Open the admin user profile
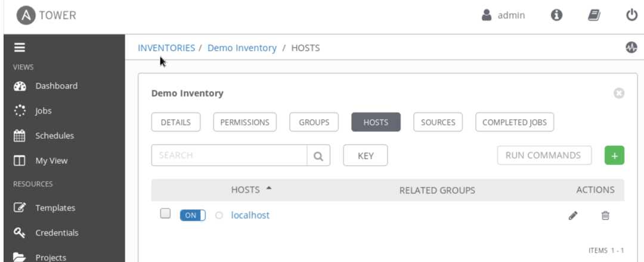 click(503, 15)
